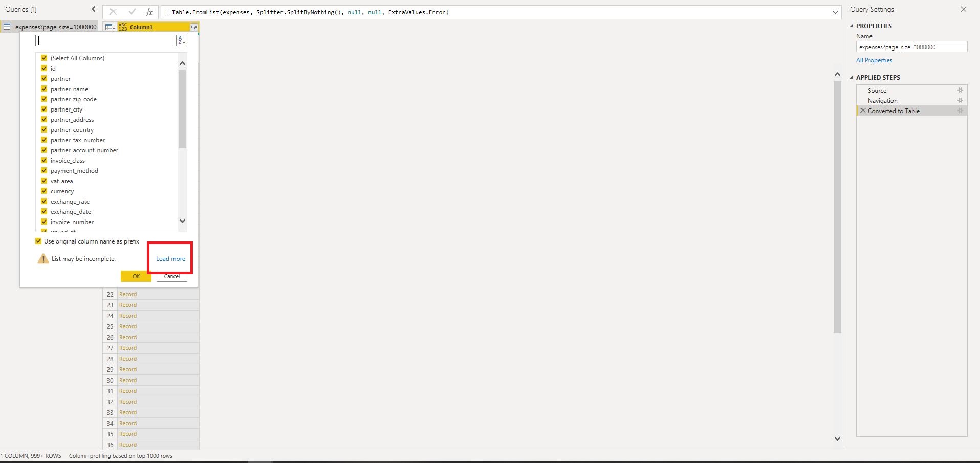Open the Navigation step settings gear
This screenshot has width=980, height=463.
(x=960, y=100)
